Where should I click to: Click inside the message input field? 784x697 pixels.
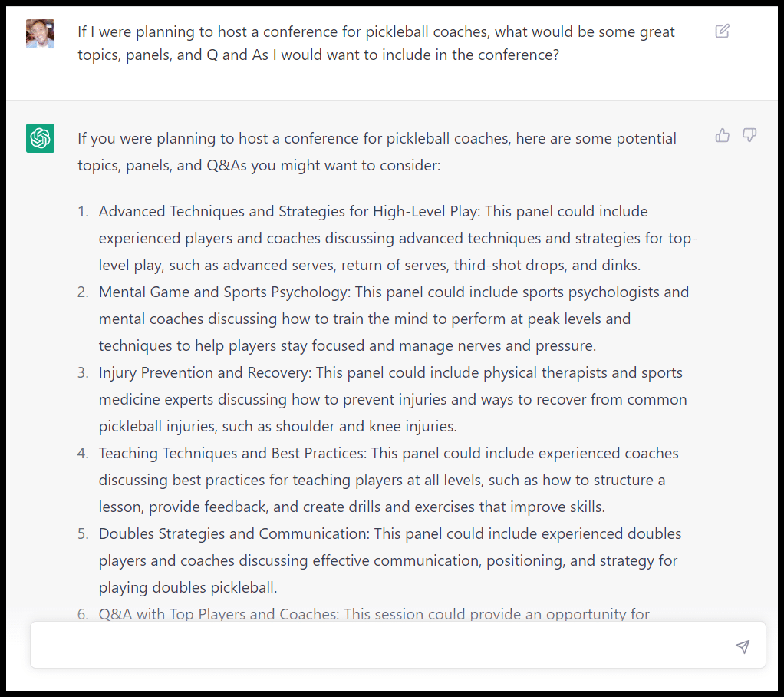(x=368, y=646)
